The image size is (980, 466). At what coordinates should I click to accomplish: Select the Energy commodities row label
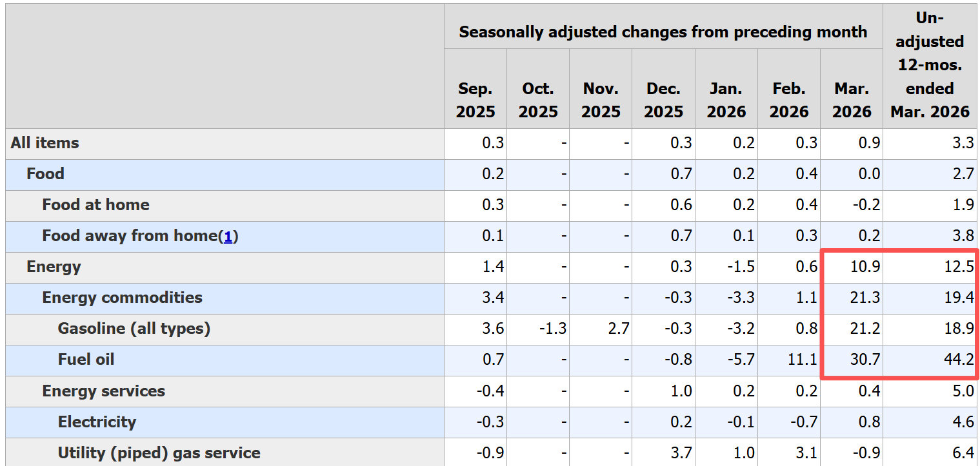[122, 298]
